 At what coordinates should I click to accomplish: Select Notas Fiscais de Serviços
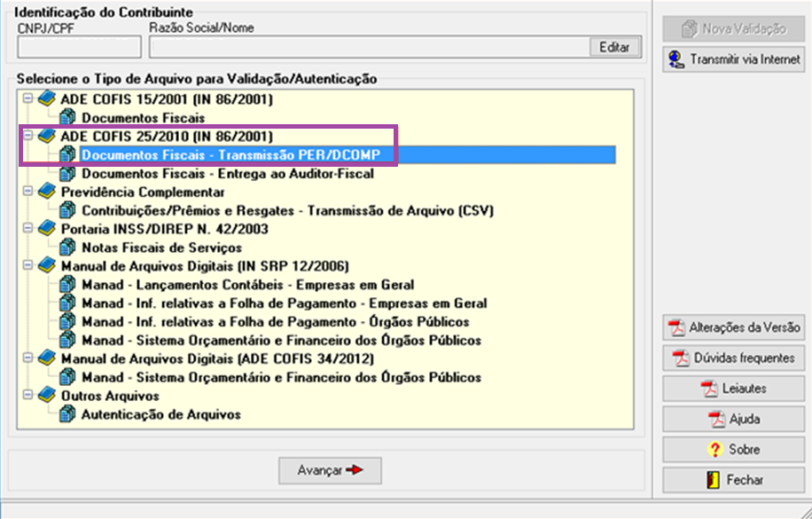[161, 248]
